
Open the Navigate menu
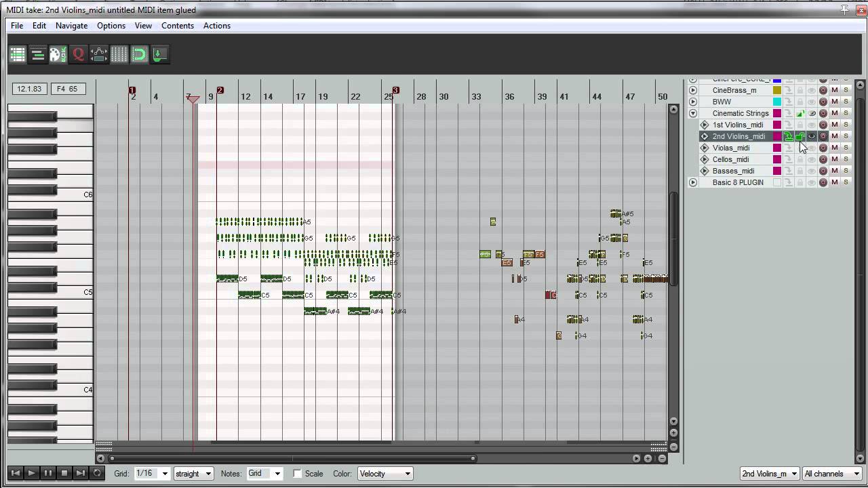pos(71,26)
